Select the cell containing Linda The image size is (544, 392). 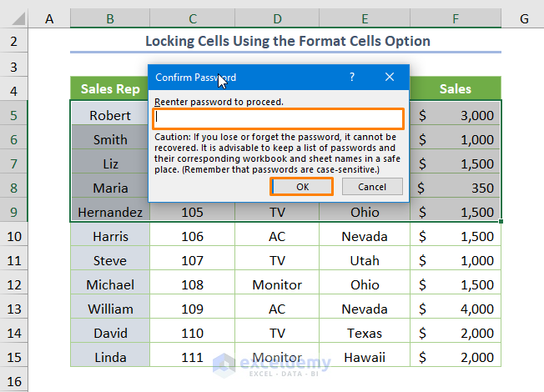point(110,357)
